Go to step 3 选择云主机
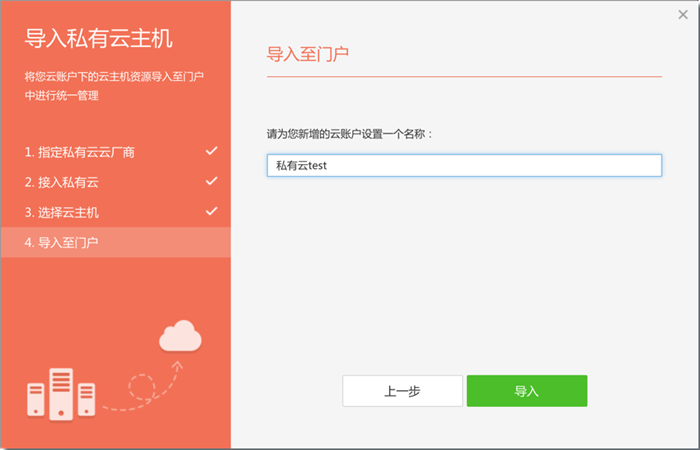700x450 pixels. pyautogui.click(x=62, y=212)
